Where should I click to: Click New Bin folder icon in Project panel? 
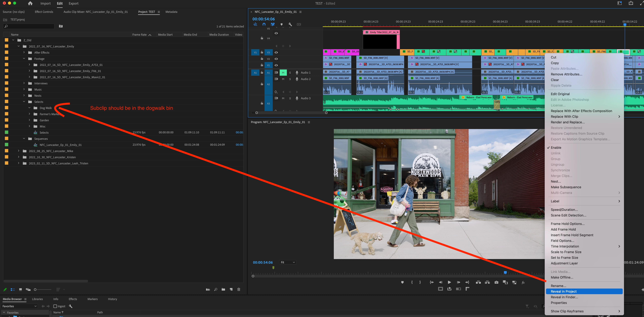tap(223, 289)
